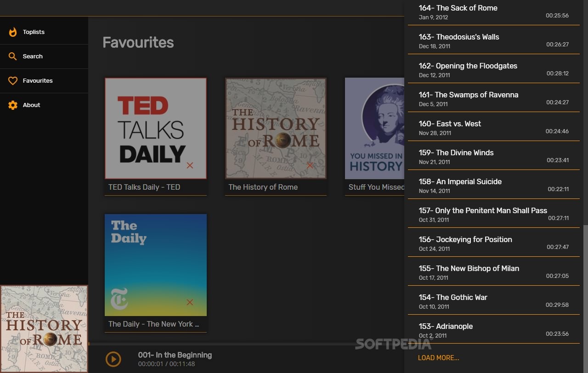Click LOAD MORE... to load older episodes
This screenshot has width=588, height=373.
438,358
